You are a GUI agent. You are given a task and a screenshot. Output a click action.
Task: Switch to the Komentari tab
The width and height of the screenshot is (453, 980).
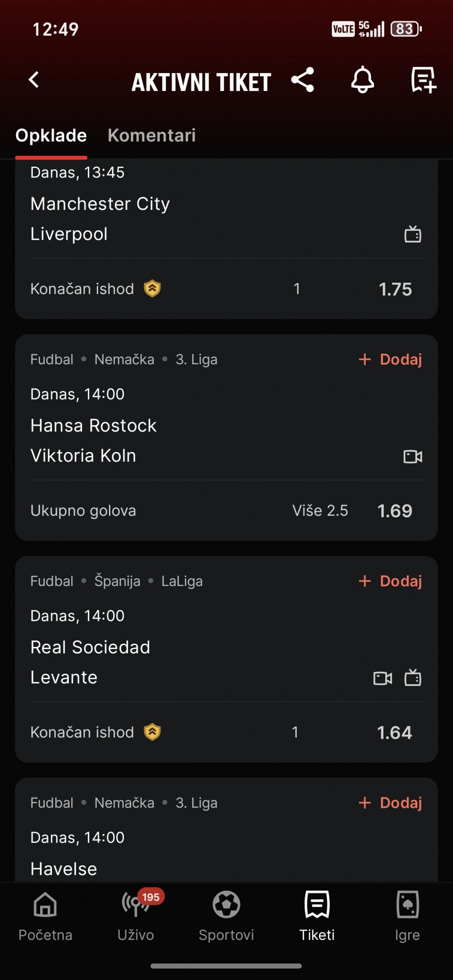click(151, 135)
